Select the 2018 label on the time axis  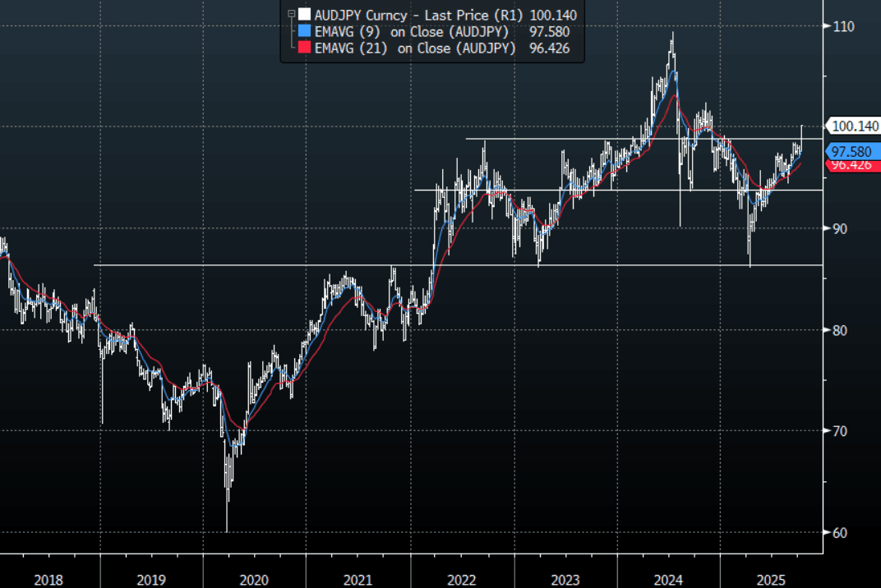point(49,580)
